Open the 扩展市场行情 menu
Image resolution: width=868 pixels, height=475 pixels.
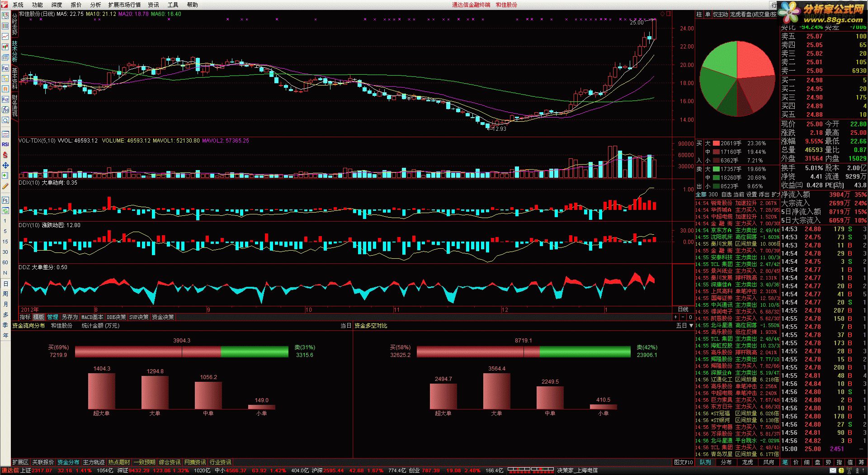124,5
